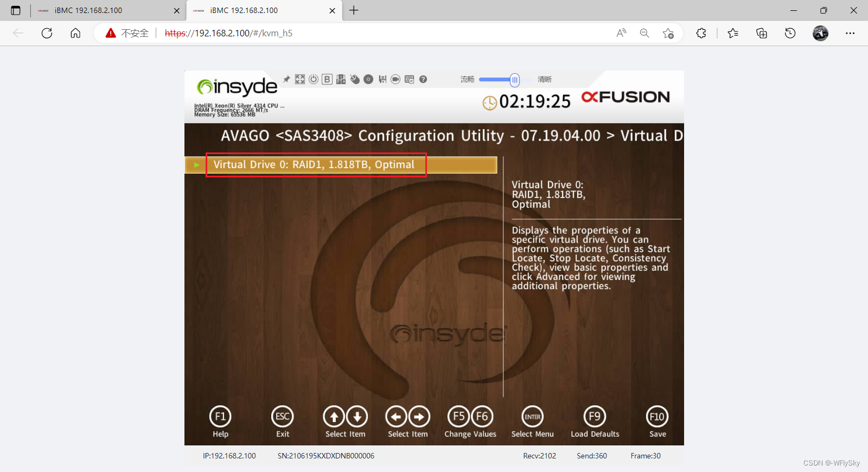The width and height of the screenshot is (868, 472).
Task: Click the boot options 'B' icon
Action: pos(327,79)
